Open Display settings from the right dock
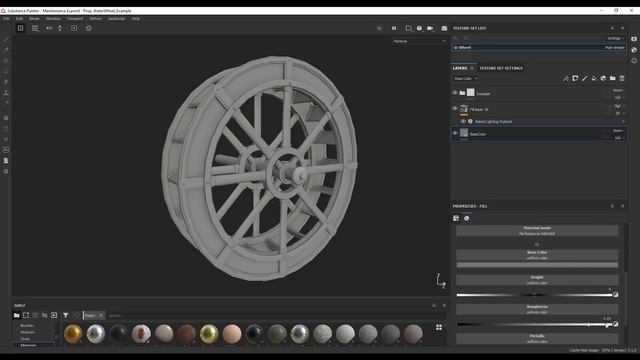 (634, 39)
